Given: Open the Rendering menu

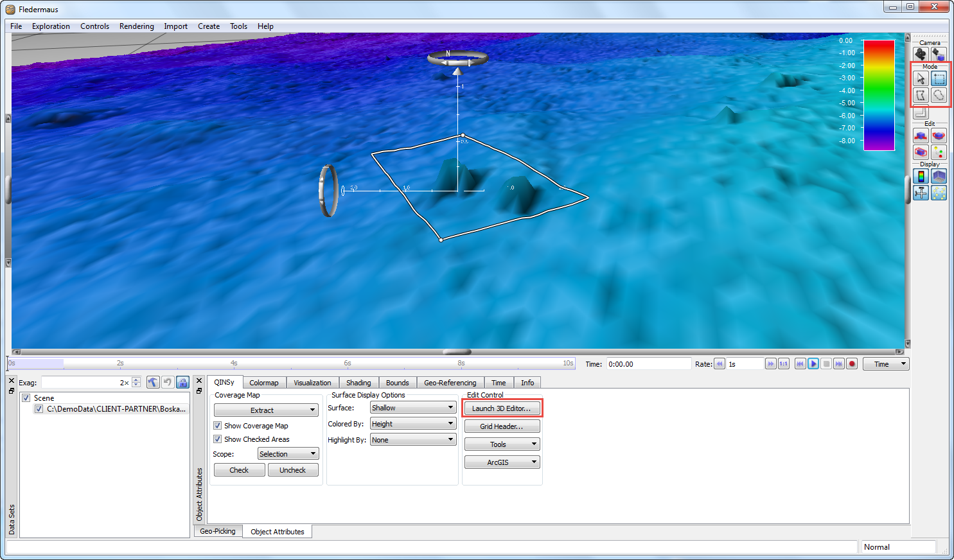Looking at the screenshot, I should point(136,26).
